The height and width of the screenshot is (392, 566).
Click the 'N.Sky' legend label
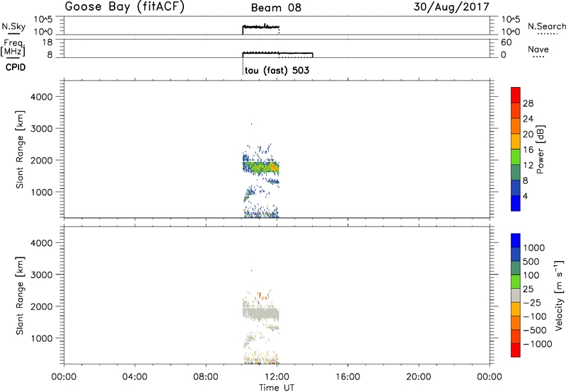pyautogui.click(x=13, y=26)
